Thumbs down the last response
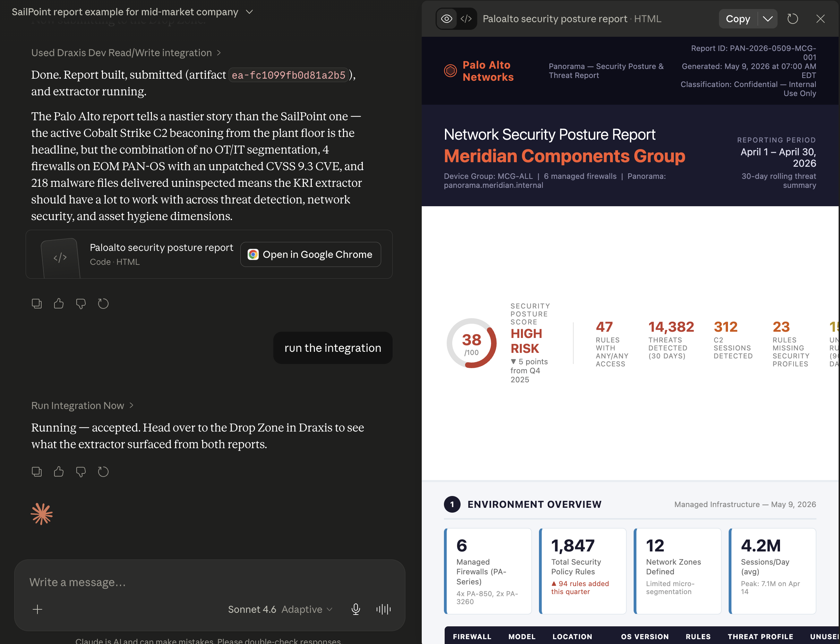840x644 pixels. point(81,471)
